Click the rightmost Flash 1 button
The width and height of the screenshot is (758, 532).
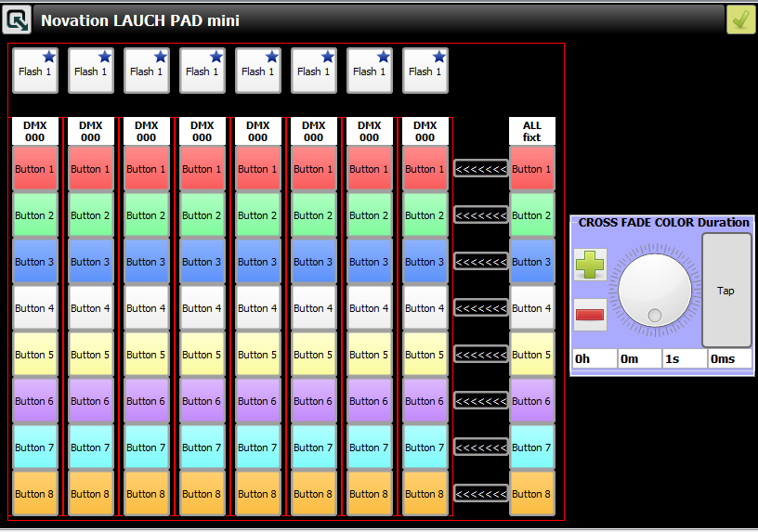tap(425, 71)
